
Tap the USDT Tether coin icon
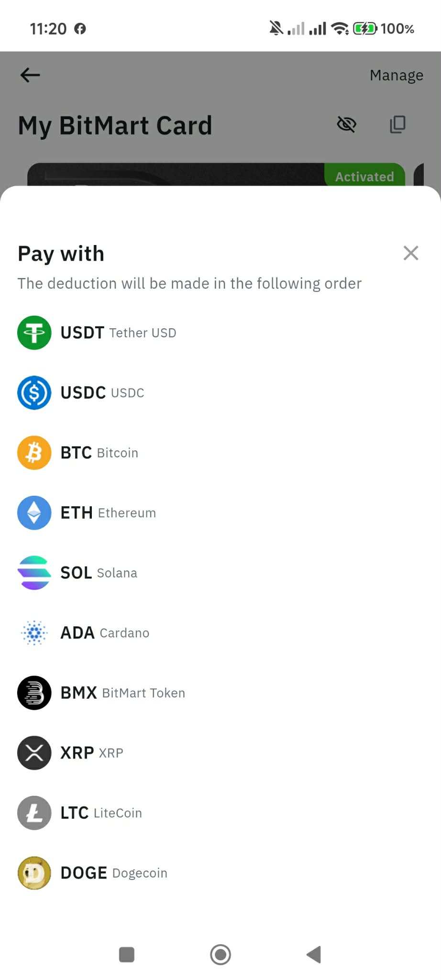point(34,333)
